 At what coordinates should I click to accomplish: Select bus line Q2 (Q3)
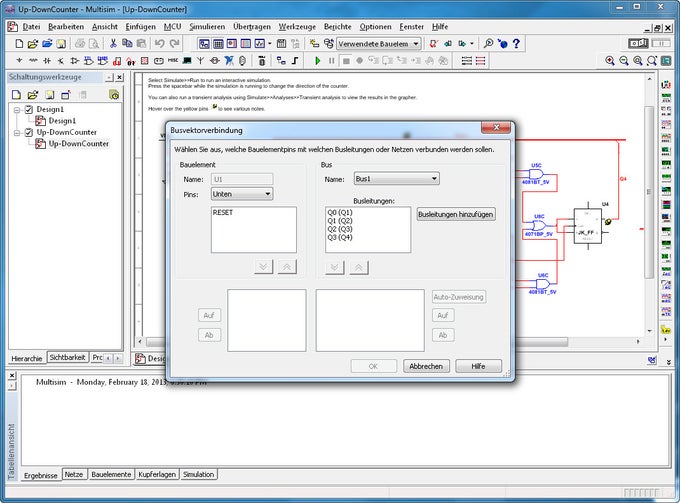point(340,229)
